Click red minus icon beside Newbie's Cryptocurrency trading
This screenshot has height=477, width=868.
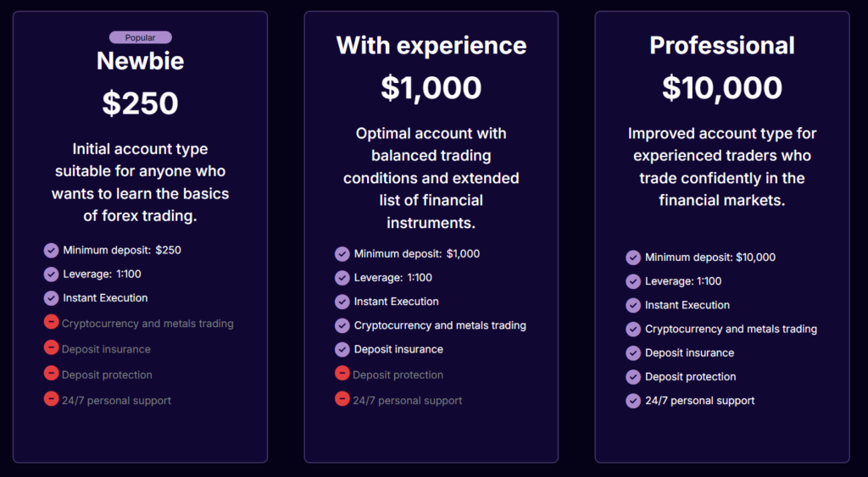point(51,323)
